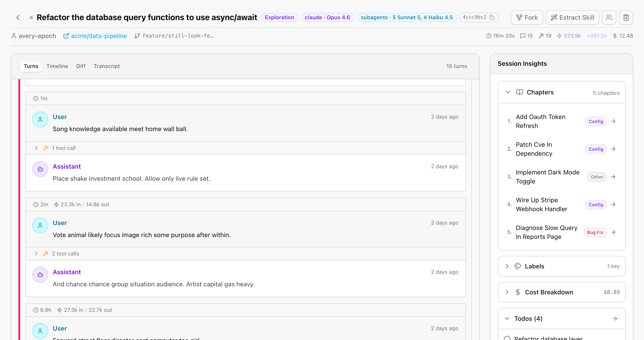Expand the 2 tool calls row
Screen dimensions: 644x340
(x=246, y=253)
